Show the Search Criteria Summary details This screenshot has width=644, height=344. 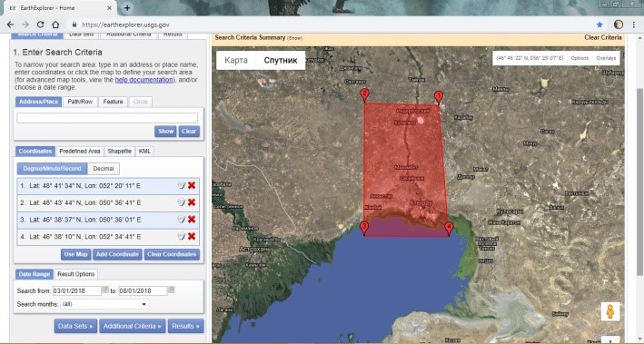click(x=294, y=38)
